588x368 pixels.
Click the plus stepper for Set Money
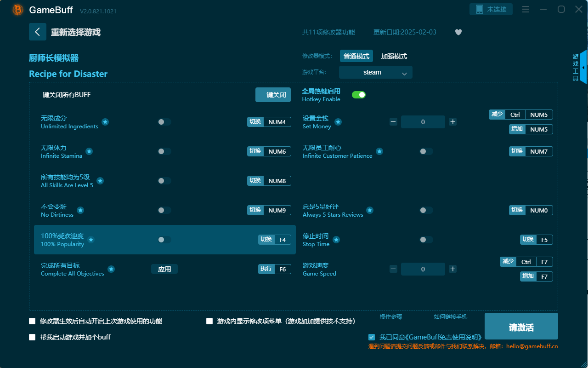click(x=452, y=121)
